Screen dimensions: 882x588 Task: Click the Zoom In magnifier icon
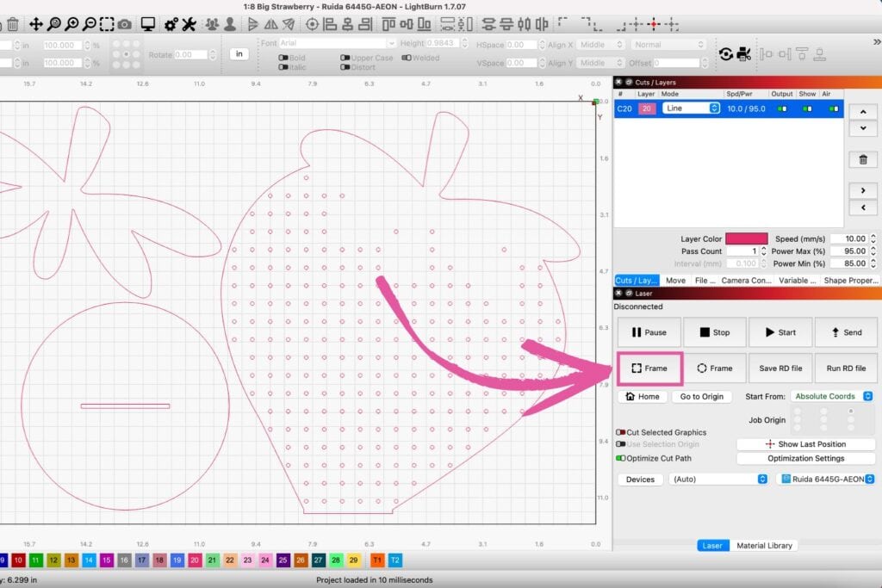71,24
